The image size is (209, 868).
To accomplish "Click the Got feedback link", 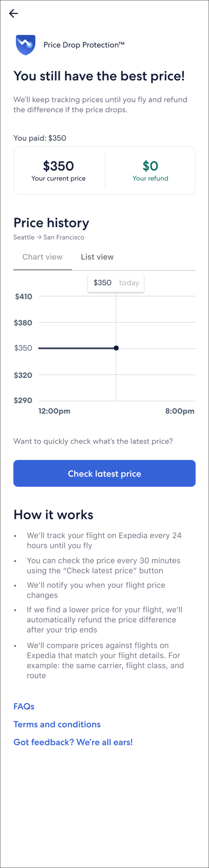I will click(73, 742).
